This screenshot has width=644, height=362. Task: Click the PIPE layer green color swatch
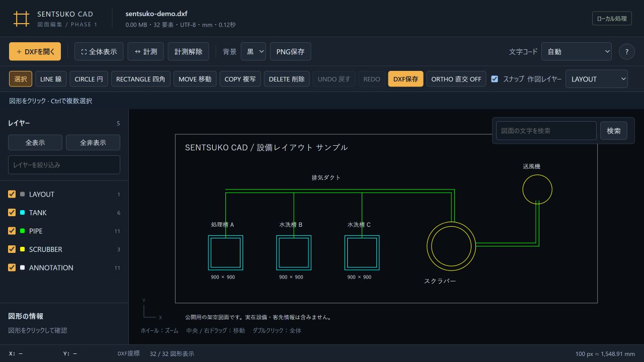coord(22,231)
